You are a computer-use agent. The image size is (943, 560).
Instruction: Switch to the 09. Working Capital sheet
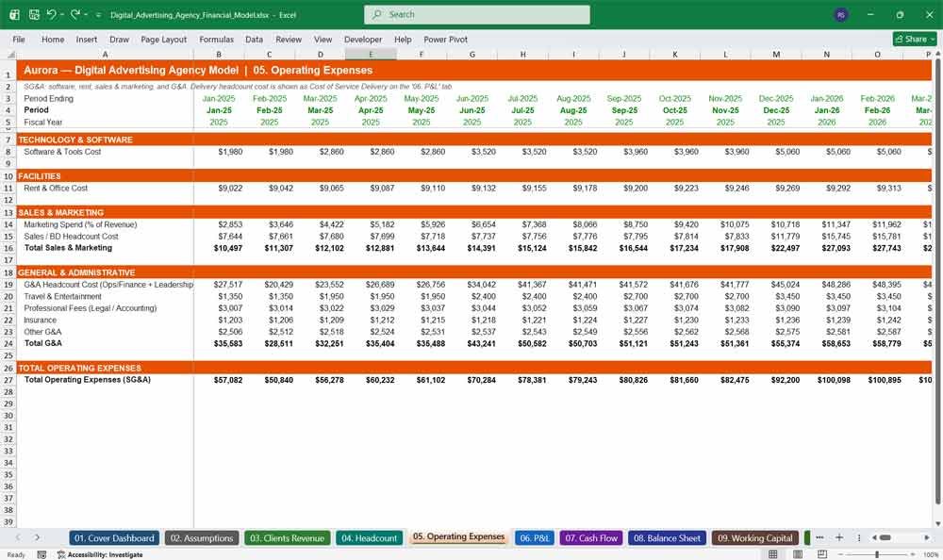pos(754,538)
